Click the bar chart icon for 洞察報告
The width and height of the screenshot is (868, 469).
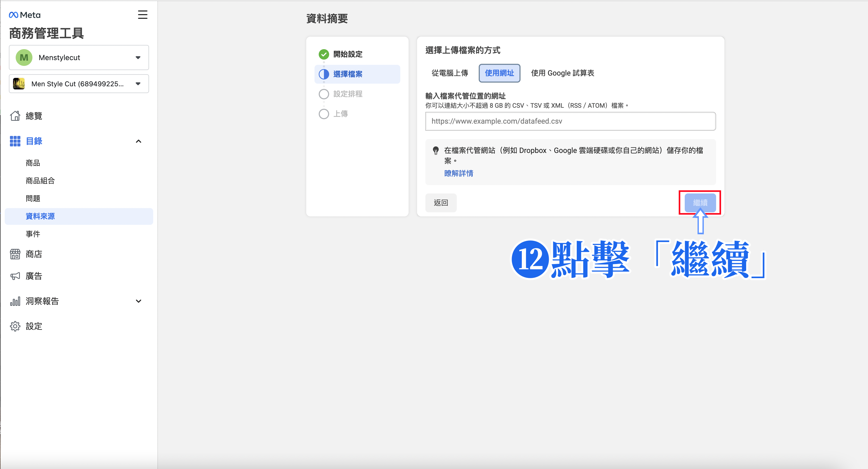tap(15, 301)
